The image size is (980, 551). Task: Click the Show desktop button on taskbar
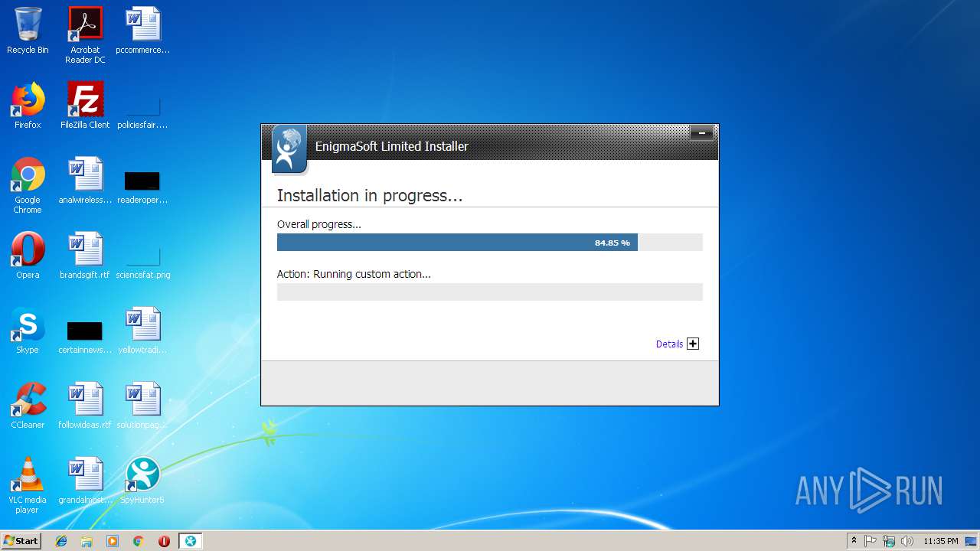click(x=972, y=541)
